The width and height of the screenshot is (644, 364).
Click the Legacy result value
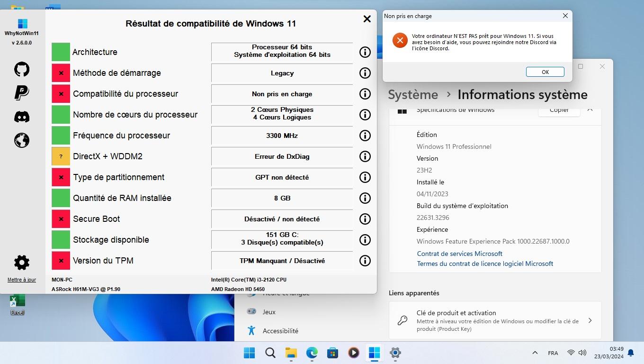pos(282,73)
